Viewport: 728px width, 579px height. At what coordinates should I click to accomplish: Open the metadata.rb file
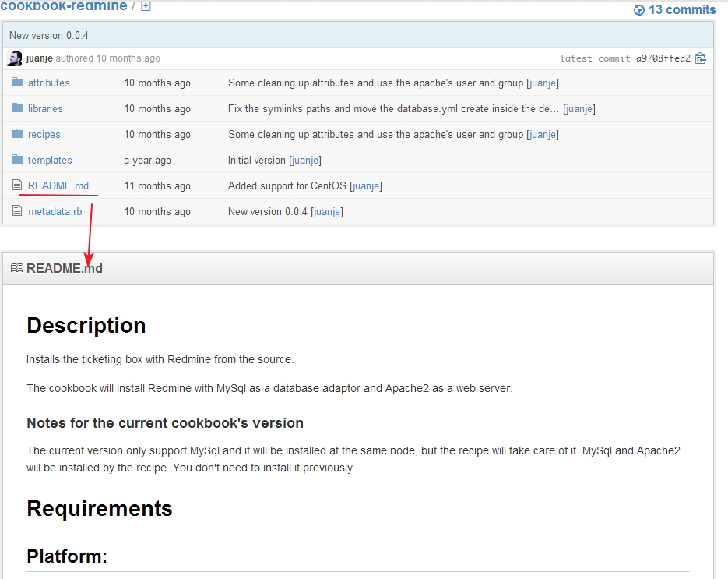pos(55,212)
